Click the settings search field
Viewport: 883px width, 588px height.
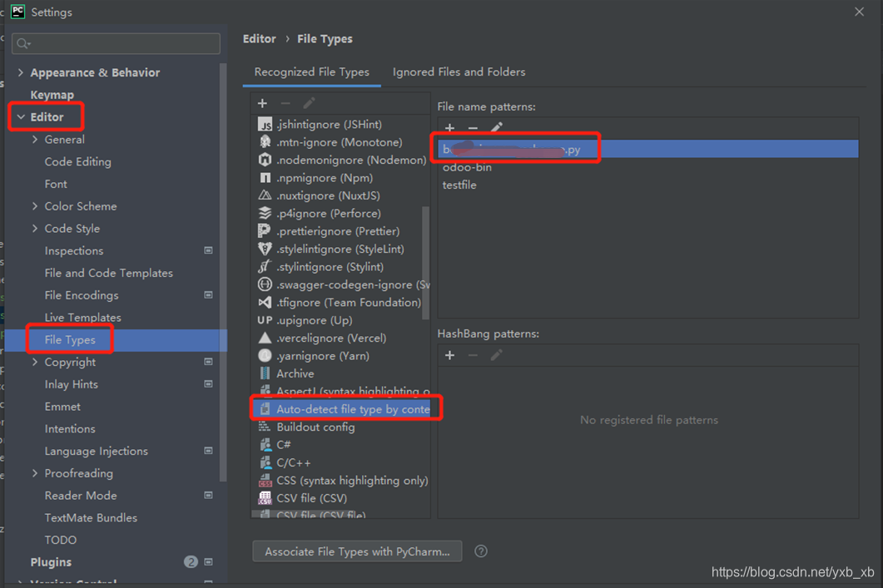coord(116,42)
